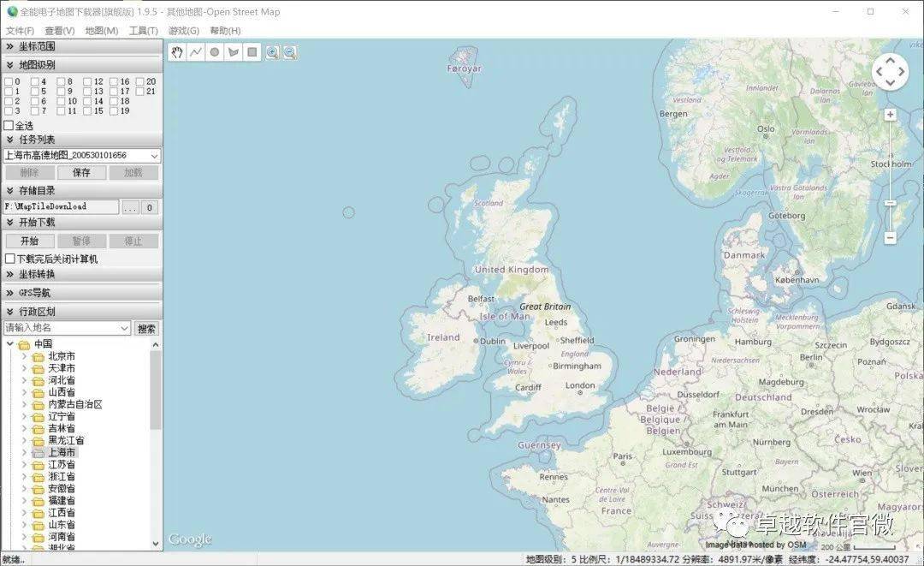Expand the 天津市 tree node arrow

pyautogui.click(x=24, y=368)
